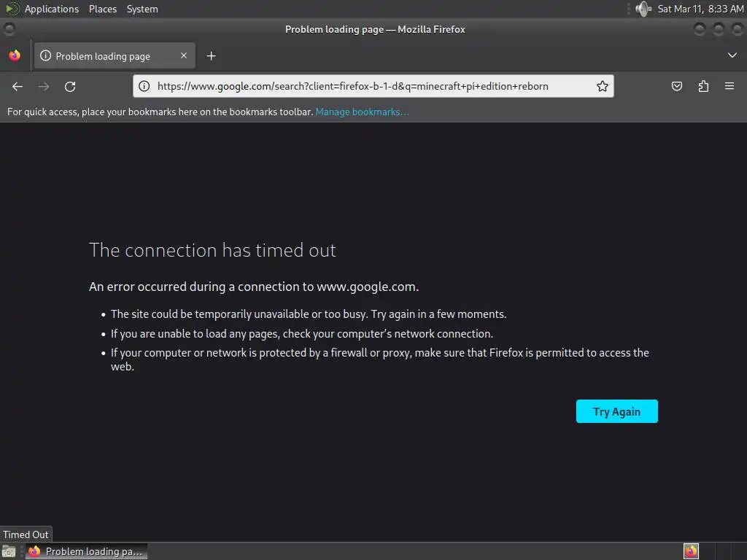Close the Firefox window
This screenshot has height=560, width=747.
(738, 29)
